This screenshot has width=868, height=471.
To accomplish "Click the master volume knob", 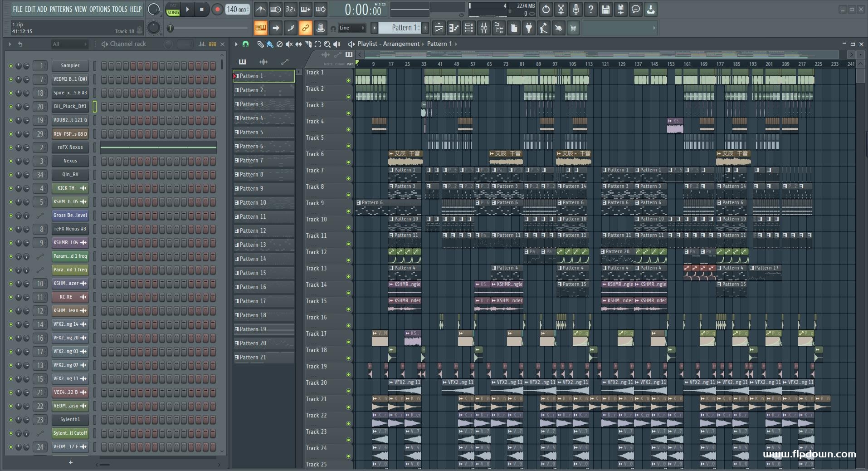I will [x=154, y=9].
